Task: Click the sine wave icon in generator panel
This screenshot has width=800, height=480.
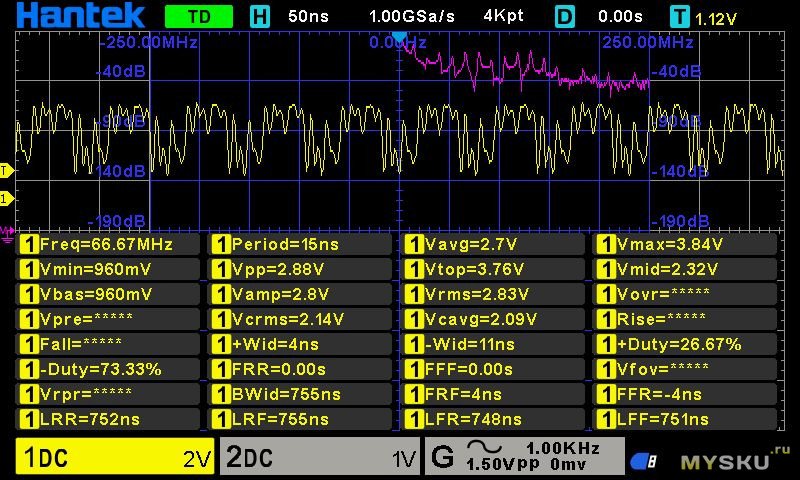Action: tap(485, 447)
